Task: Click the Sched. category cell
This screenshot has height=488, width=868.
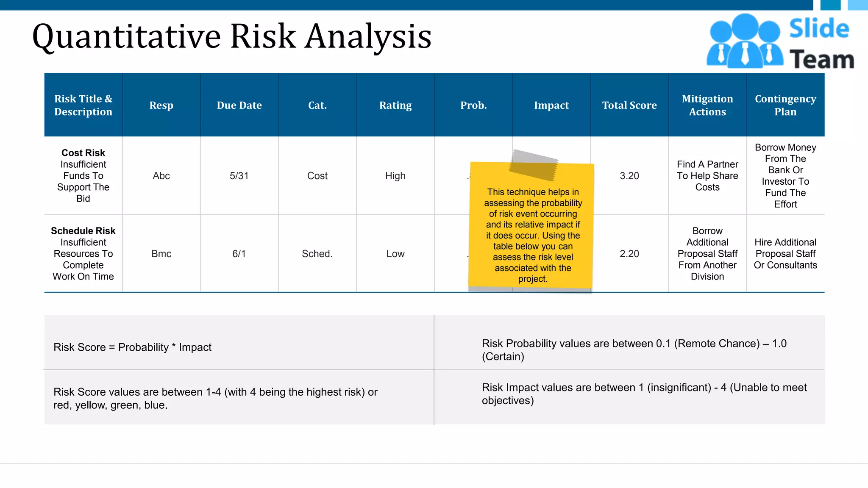Action: 317,253
